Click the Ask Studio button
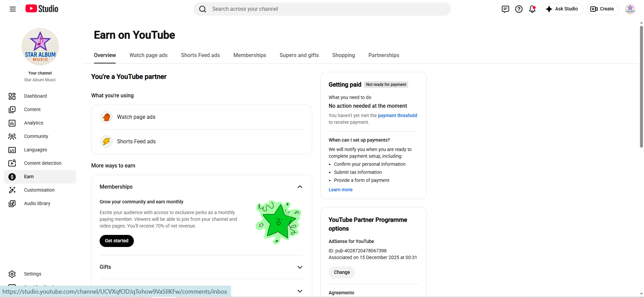This screenshot has height=298, width=644. click(562, 9)
